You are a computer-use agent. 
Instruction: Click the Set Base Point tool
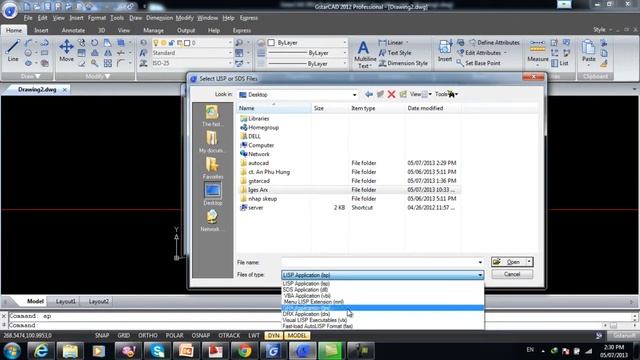click(x=478, y=63)
